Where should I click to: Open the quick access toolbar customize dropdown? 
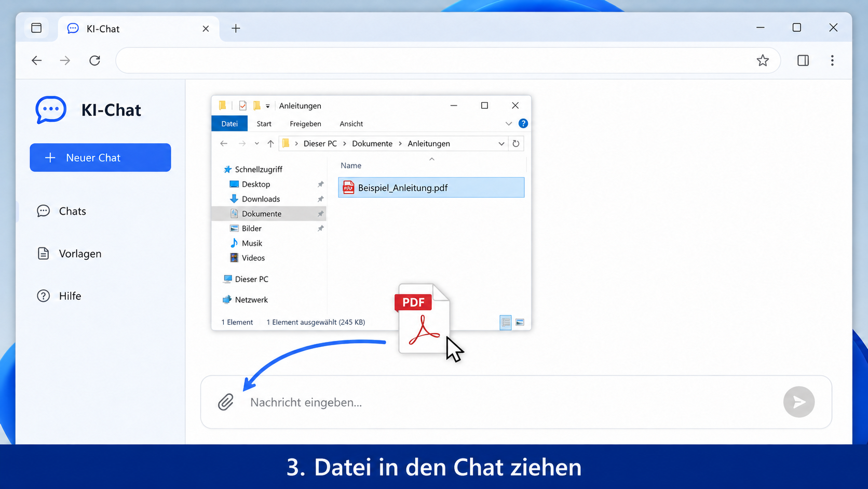268,105
